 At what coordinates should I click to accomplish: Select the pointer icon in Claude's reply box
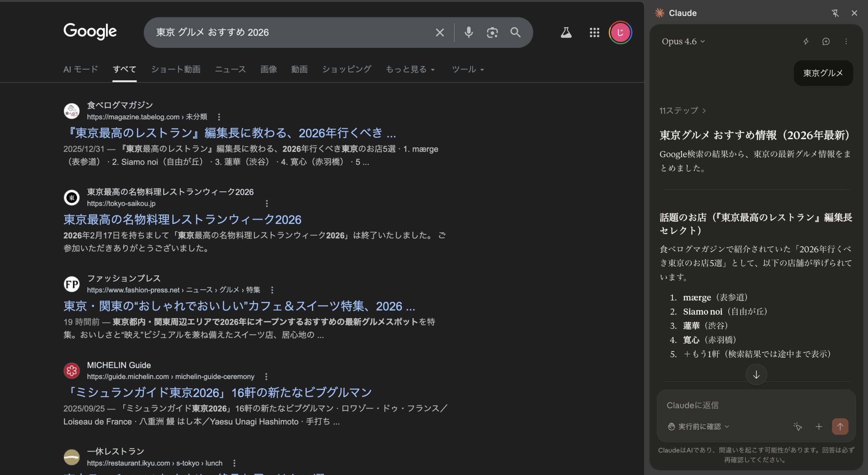pos(797,426)
